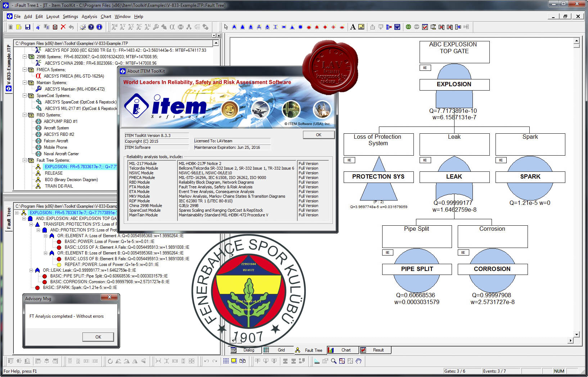Click the red diamond event icon in toolbar
588x377 pixels.
tap(325, 27)
